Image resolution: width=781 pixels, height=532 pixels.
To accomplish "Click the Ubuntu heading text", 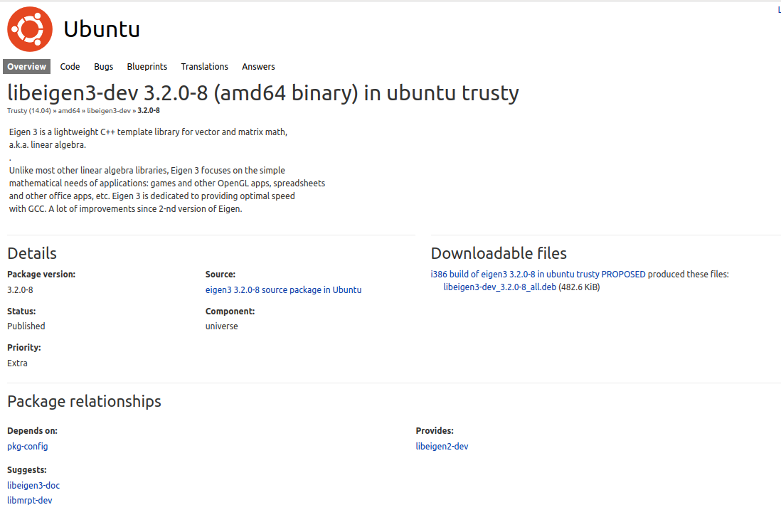I will 102,29.
